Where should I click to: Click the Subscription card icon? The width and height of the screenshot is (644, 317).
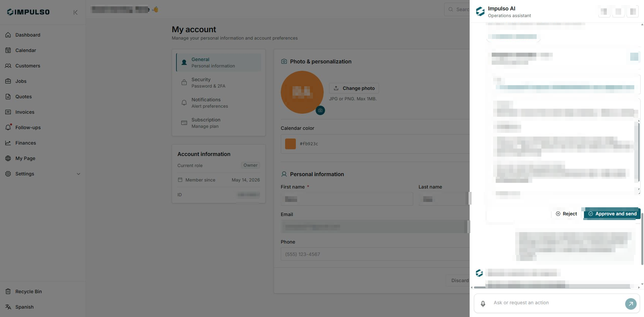tap(184, 123)
